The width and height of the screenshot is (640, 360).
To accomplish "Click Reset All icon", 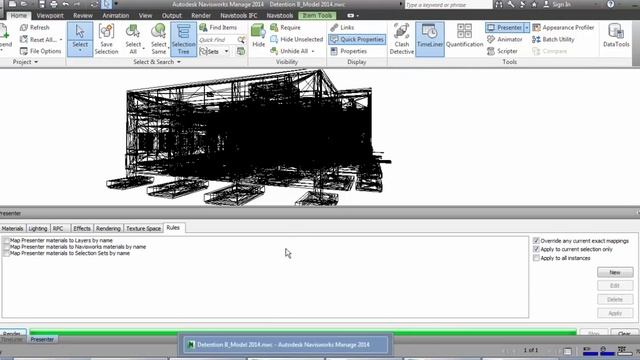I will coord(24,40).
